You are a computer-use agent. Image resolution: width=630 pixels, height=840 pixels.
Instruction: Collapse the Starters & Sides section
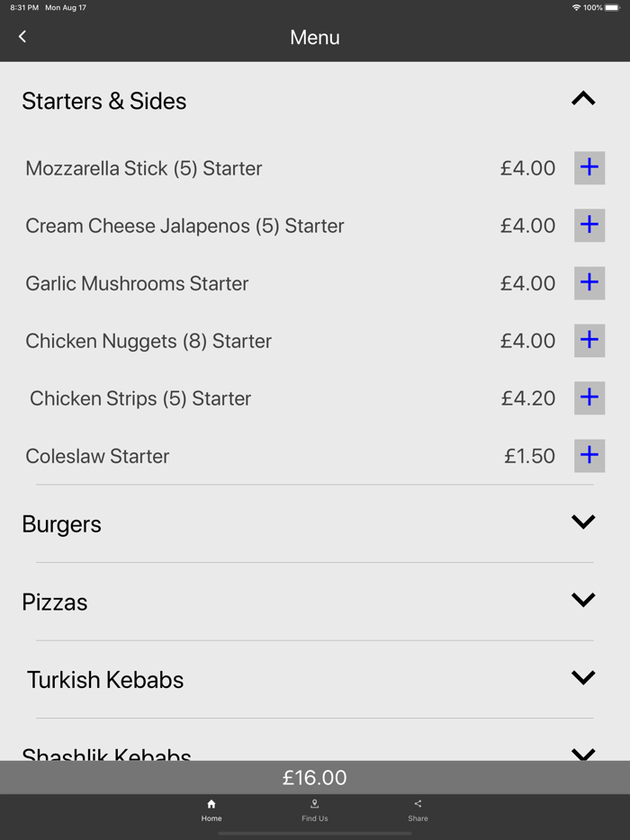tap(583, 99)
